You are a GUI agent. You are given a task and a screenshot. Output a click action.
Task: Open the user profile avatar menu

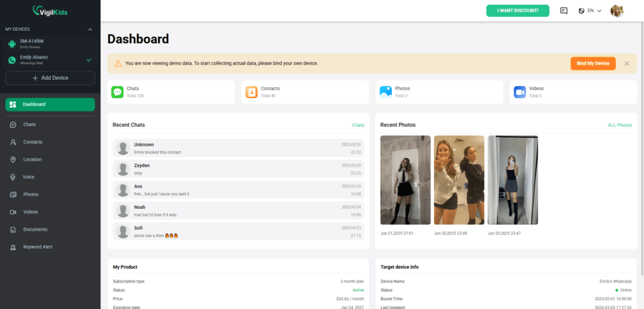(617, 11)
